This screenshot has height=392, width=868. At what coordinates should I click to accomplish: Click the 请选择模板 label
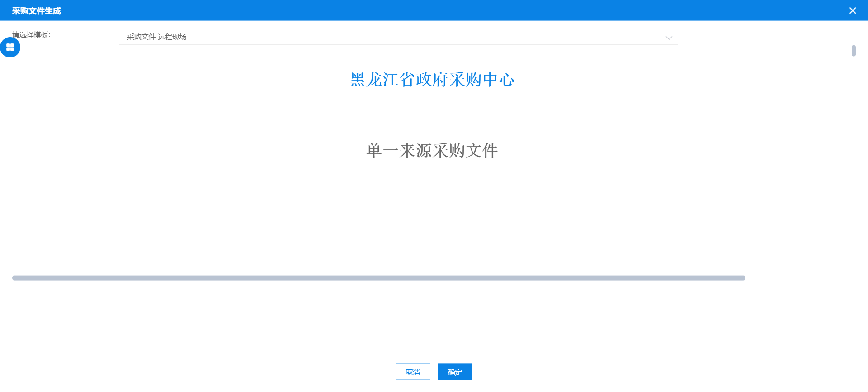[32, 35]
